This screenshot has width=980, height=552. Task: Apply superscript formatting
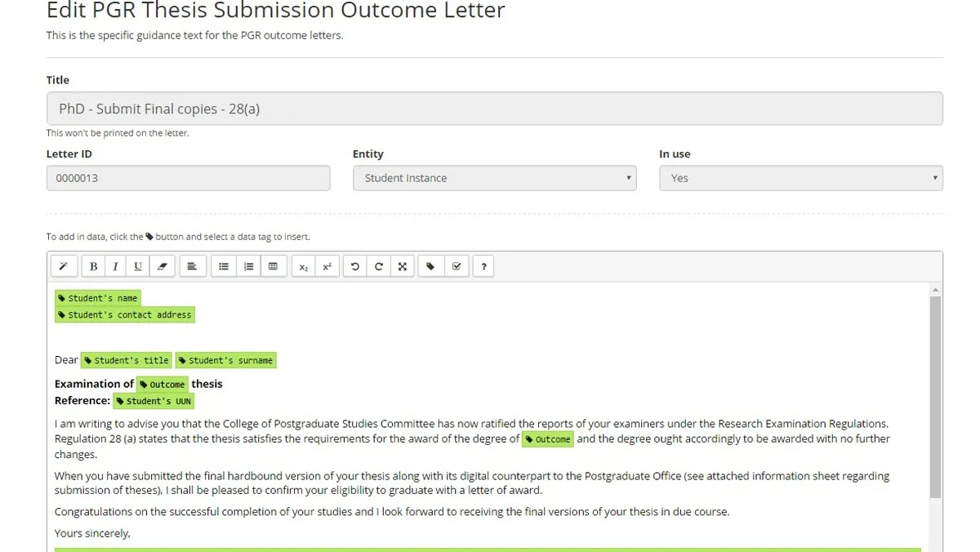click(327, 266)
